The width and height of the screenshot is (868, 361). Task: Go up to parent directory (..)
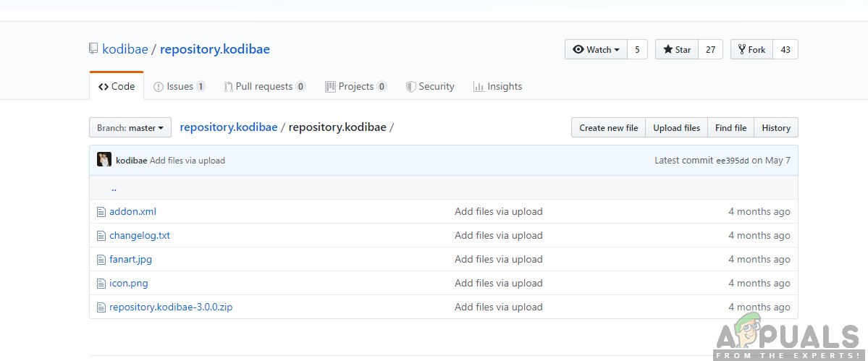click(x=114, y=188)
